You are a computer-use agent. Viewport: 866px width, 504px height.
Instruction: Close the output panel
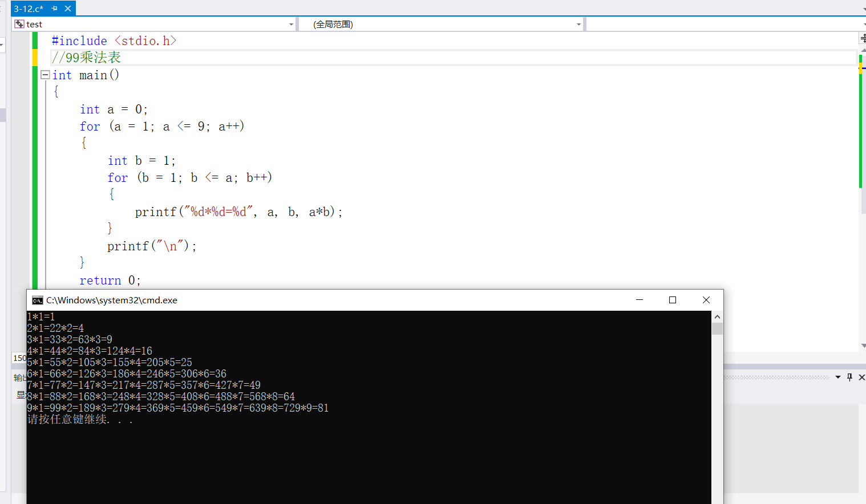point(861,377)
